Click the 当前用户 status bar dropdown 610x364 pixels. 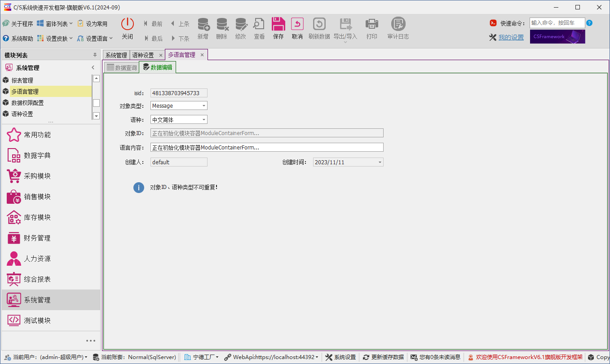46,357
